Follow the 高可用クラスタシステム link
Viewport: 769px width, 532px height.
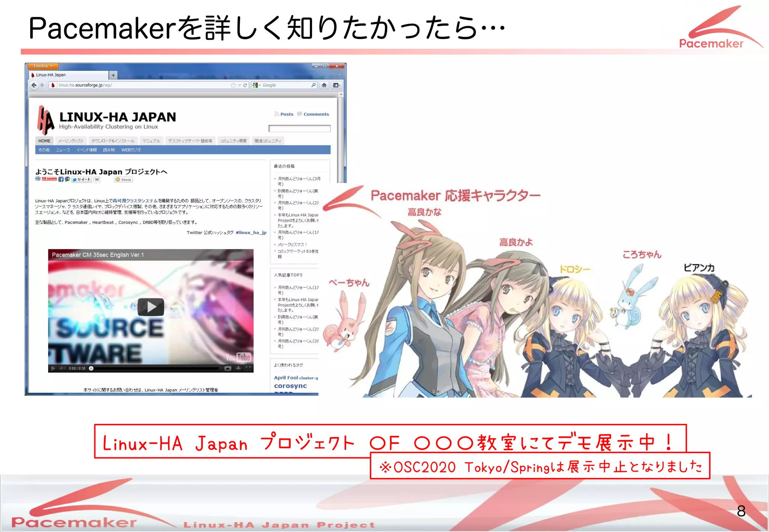tap(135, 201)
